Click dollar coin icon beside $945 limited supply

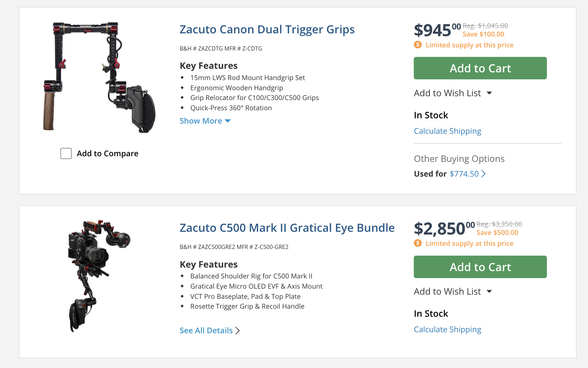(418, 45)
